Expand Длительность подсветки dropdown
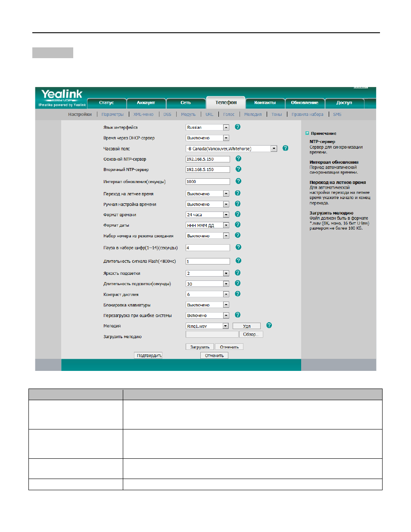The width and height of the screenshot is (411, 532). pos(207,284)
